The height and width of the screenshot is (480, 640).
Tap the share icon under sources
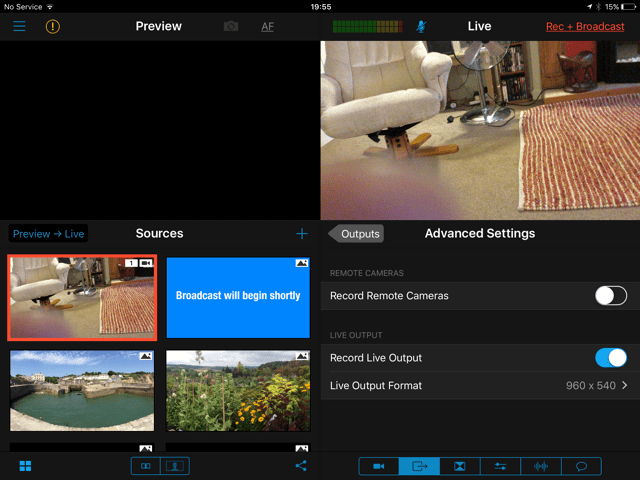tap(301, 466)
